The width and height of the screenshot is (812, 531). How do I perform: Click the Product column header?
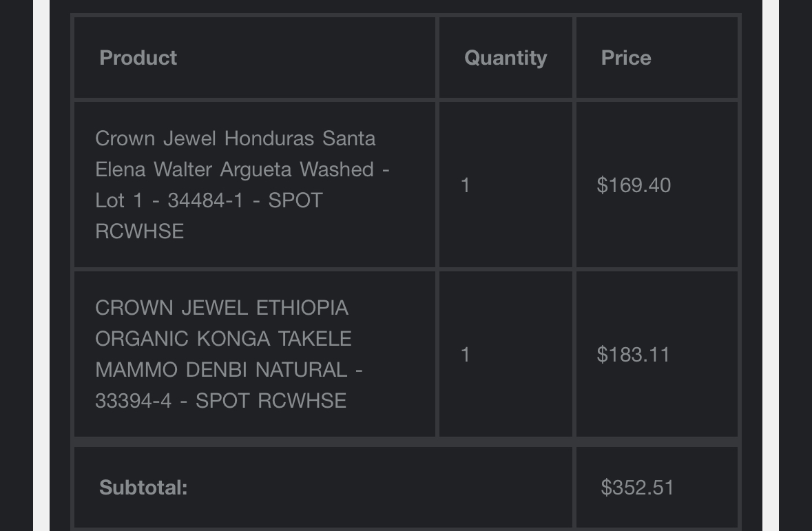pyautogui.click(x=138, y=57)
